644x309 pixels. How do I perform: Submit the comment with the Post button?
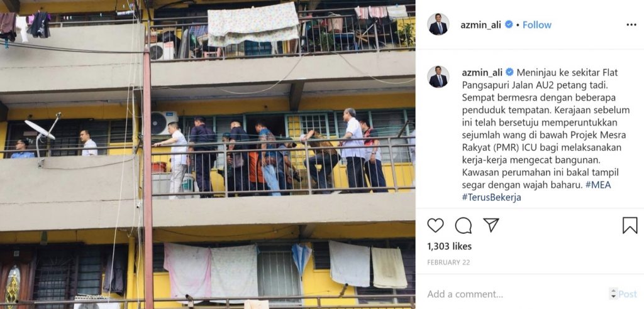628,294
